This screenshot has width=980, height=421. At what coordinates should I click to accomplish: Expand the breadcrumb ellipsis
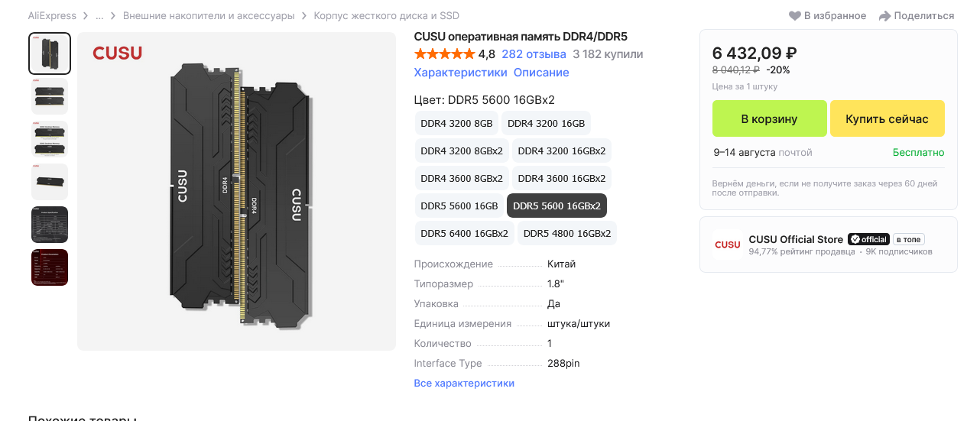coord(99,16)
